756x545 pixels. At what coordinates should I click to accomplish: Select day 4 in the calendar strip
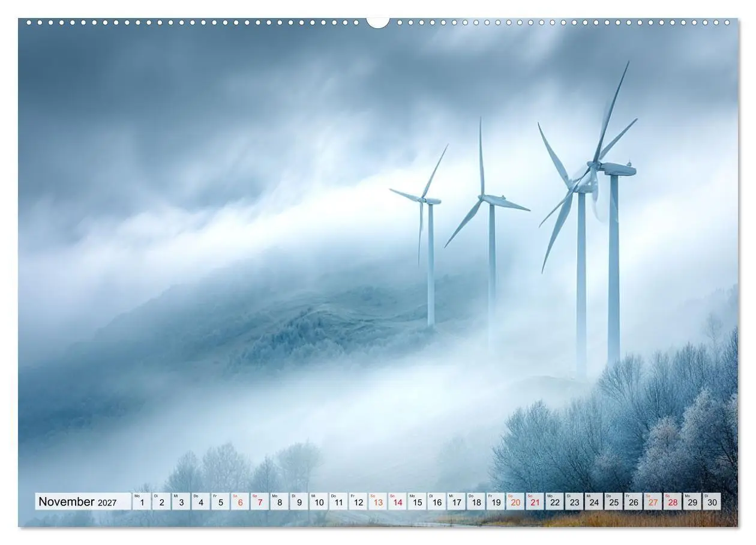coord(201,502)
